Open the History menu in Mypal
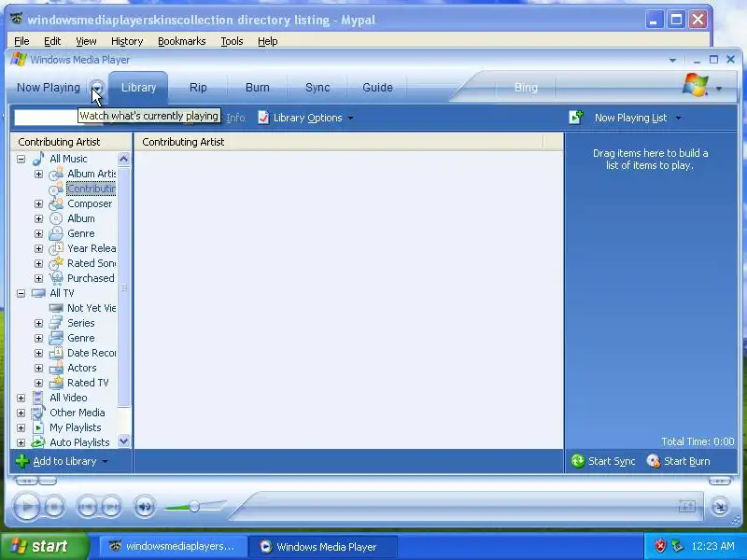This screenshot has width=747, height=560. [127, 41]
